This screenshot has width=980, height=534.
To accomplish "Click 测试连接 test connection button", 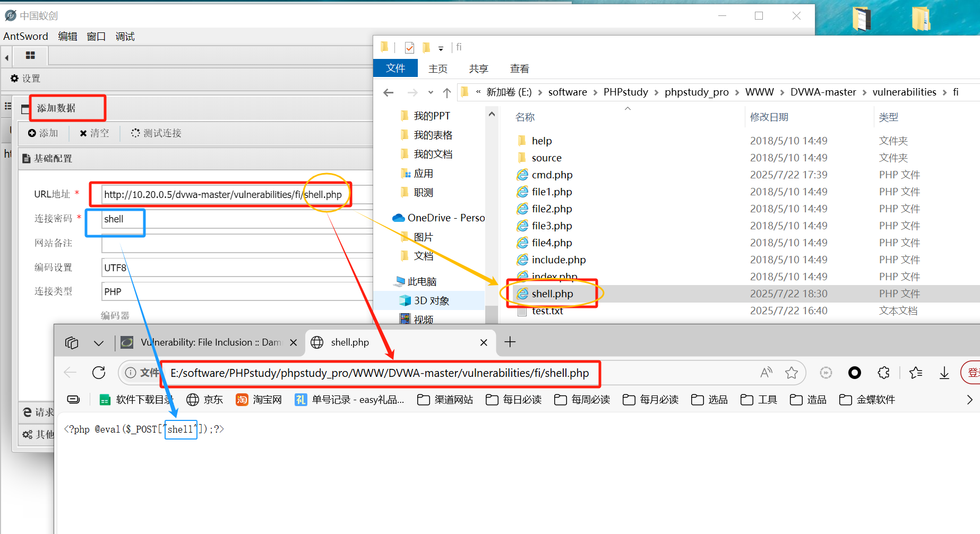I will click(156, 133).
